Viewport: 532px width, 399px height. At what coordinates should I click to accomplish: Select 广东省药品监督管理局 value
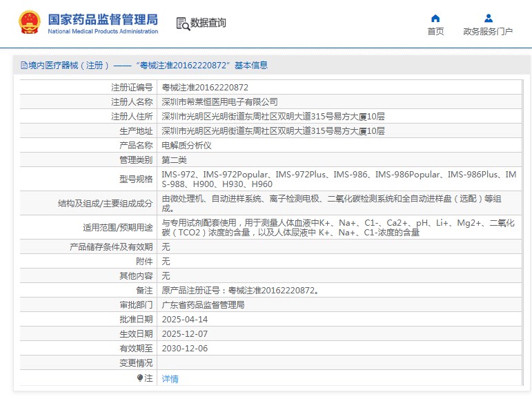[x=204, y=305]
